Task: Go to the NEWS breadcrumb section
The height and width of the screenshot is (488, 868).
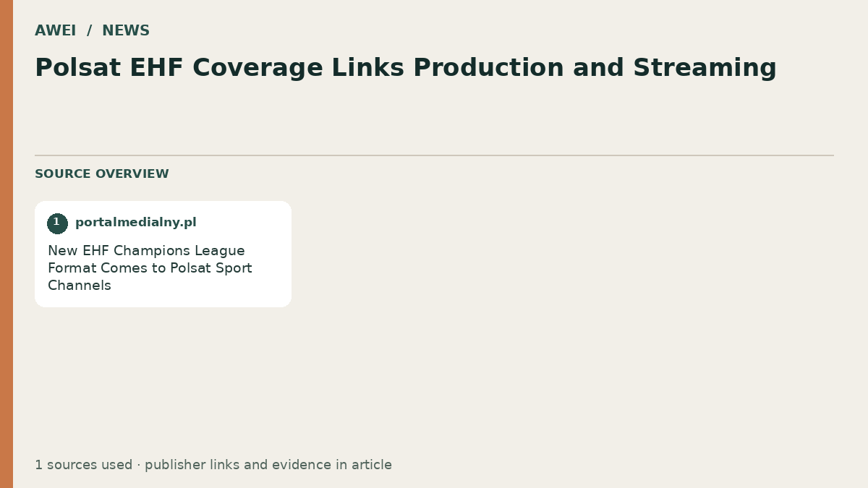Action: (126, 31)
